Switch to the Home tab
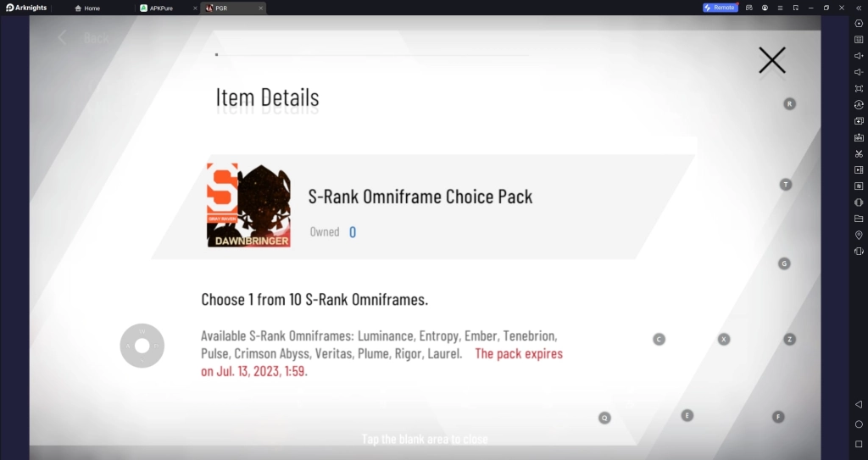868x460 pixels. [87, 8]
